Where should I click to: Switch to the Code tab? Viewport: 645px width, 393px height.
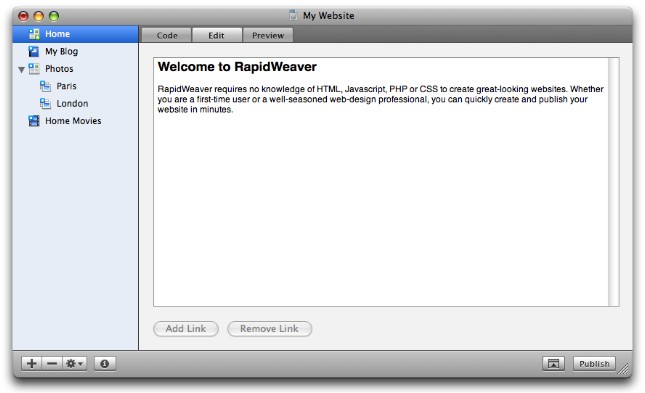pos(167,35)
